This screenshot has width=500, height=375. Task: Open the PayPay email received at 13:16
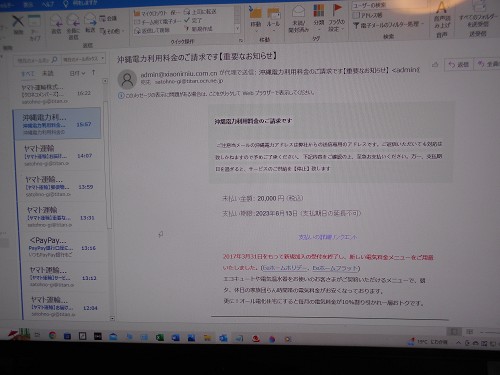[x=63, y=247]
